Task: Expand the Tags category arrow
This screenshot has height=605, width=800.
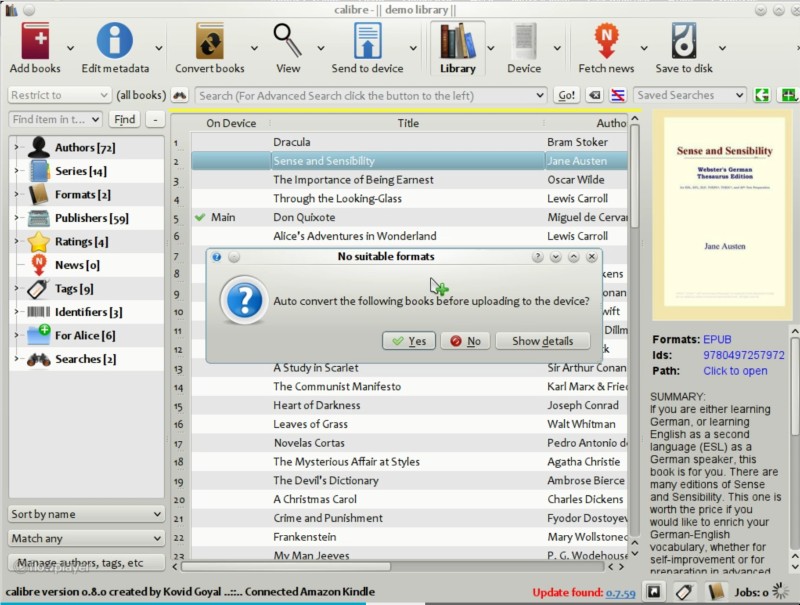Action: click(16, 288)
